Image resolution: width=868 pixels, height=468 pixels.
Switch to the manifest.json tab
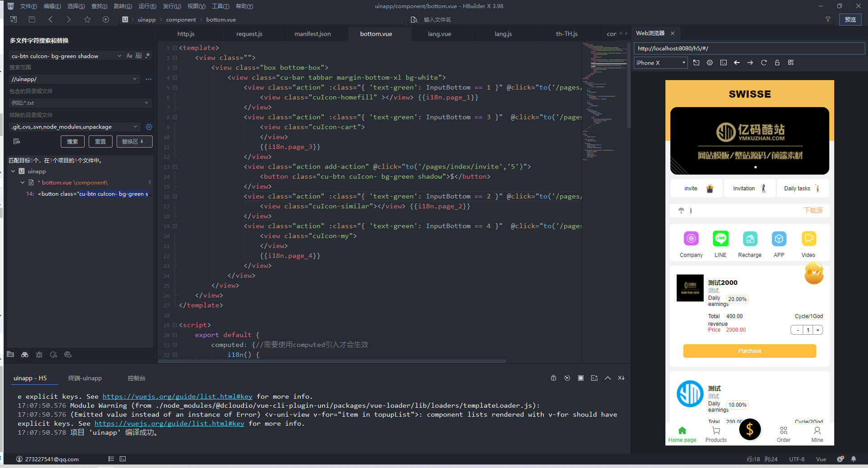(x=312, y=34)
